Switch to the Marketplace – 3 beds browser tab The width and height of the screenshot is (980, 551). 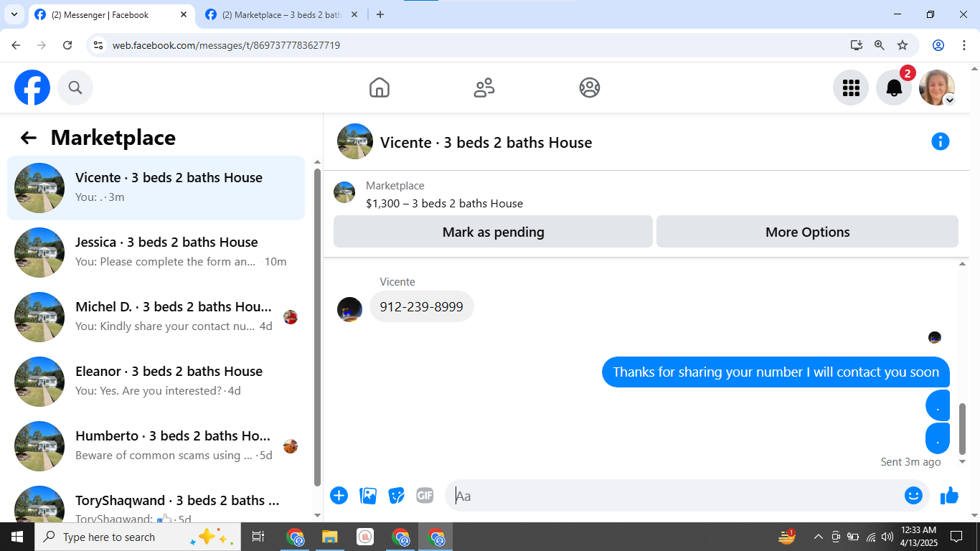[282, 14]
